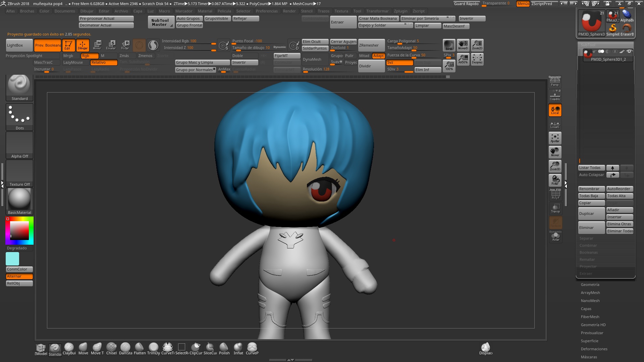Toggle subtool eye visibility for PM3D_Sphere3D1_2
Image resolution: width=644 pixels, height=362 pixels.
(629, 51)
